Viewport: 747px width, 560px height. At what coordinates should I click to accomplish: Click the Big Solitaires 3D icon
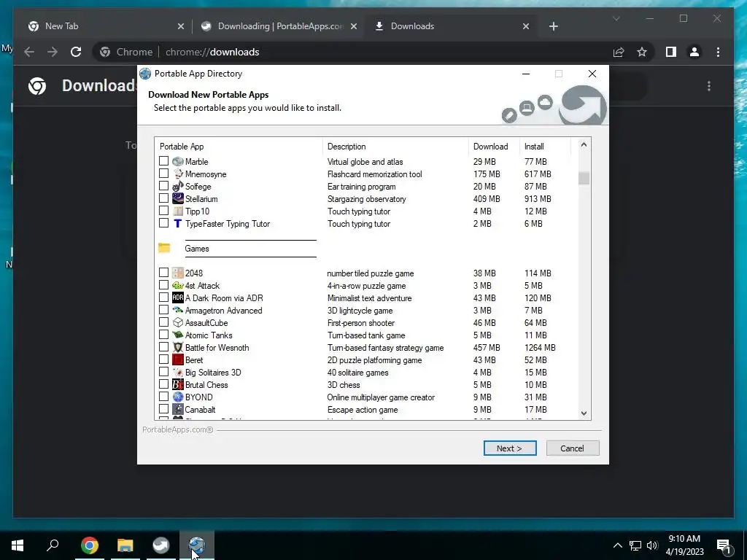(x=178, y=372)
